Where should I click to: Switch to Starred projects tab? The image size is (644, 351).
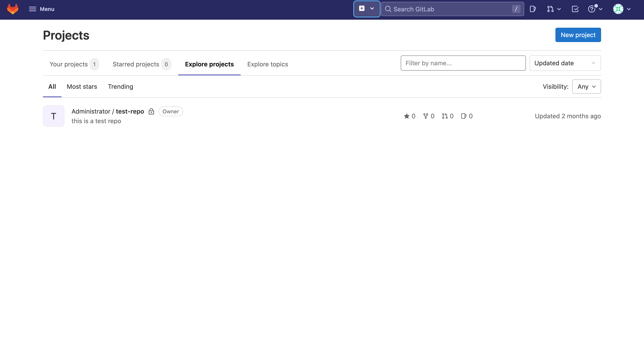[x=142, y=64]
